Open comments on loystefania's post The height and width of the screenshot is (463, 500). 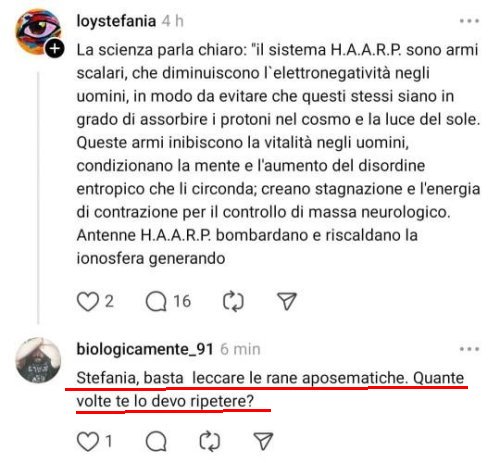(x=156, y=301)
